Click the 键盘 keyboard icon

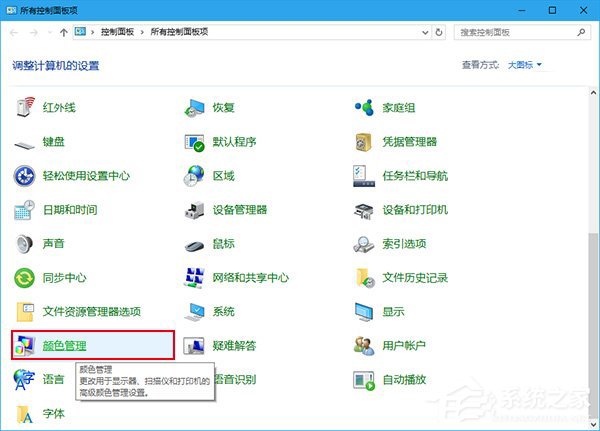click(25, 145)
